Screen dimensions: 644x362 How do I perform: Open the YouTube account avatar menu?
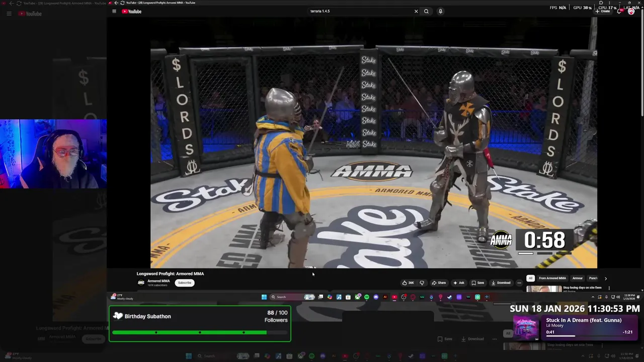point(631,11)
